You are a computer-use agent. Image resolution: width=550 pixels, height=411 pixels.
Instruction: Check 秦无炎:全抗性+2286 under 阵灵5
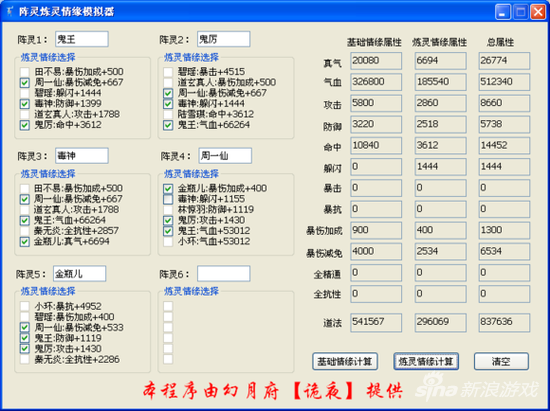click(25, 359)
